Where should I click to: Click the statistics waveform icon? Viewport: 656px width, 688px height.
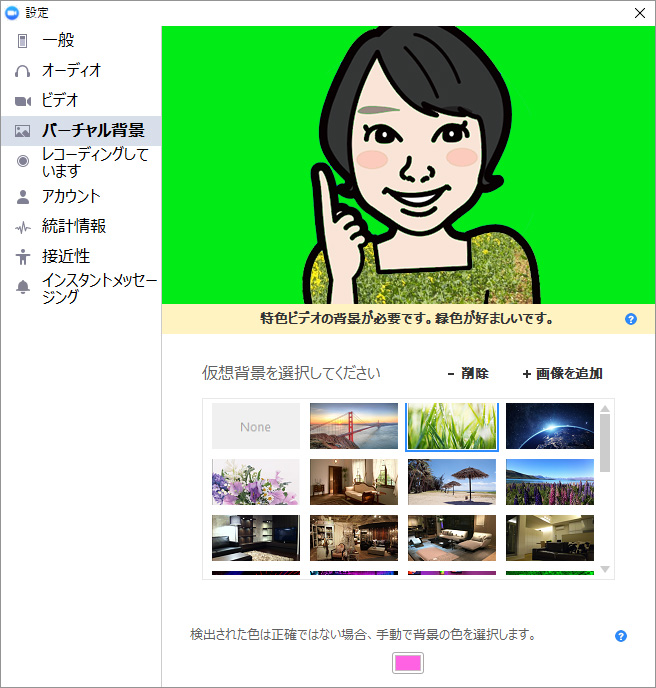[22, 227]
